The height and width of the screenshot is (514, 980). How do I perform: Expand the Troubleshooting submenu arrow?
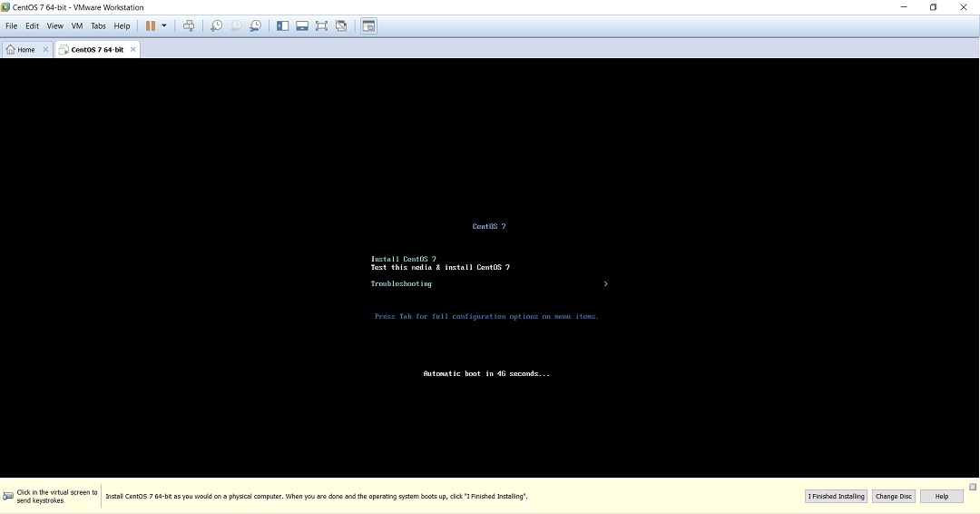605,284
